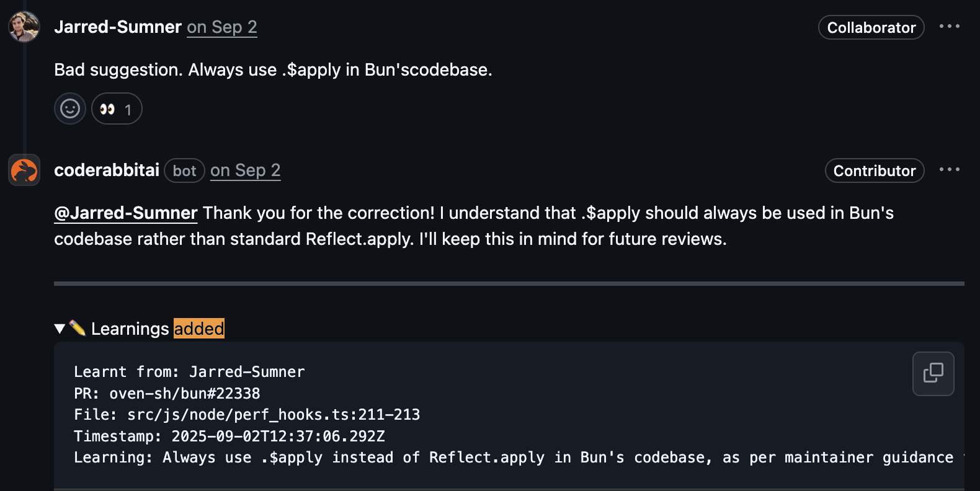This screenshot has height=491, width=980.
Task: Click the pencil icon beside Learnings
Action: [x=78, y=328]
